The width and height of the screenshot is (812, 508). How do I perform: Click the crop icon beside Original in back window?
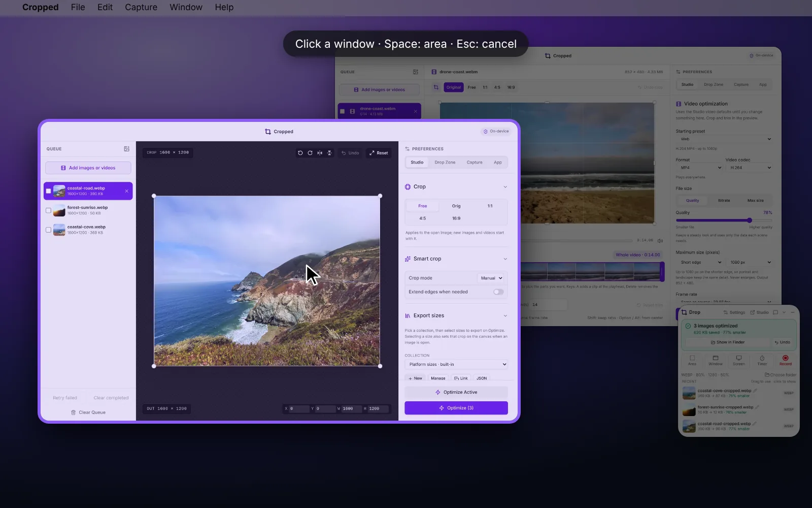pos(436,87)
